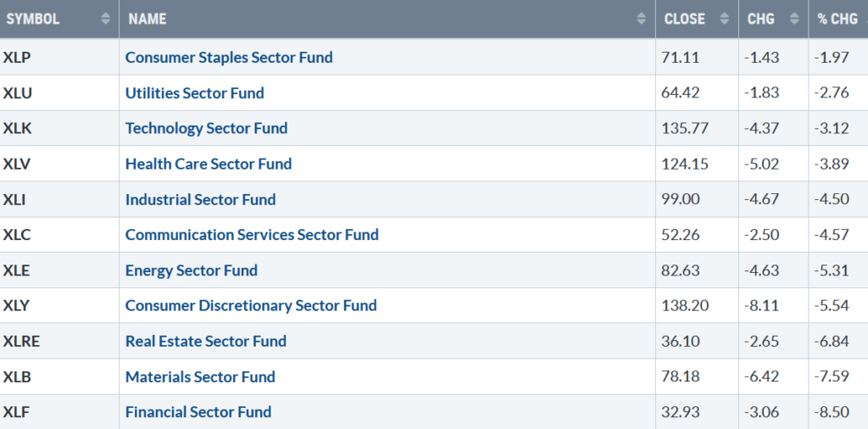The height and width of the screenshot is (429, 868).
Task: Click the XLRE symbol cell
Action: tap(21, 341)
